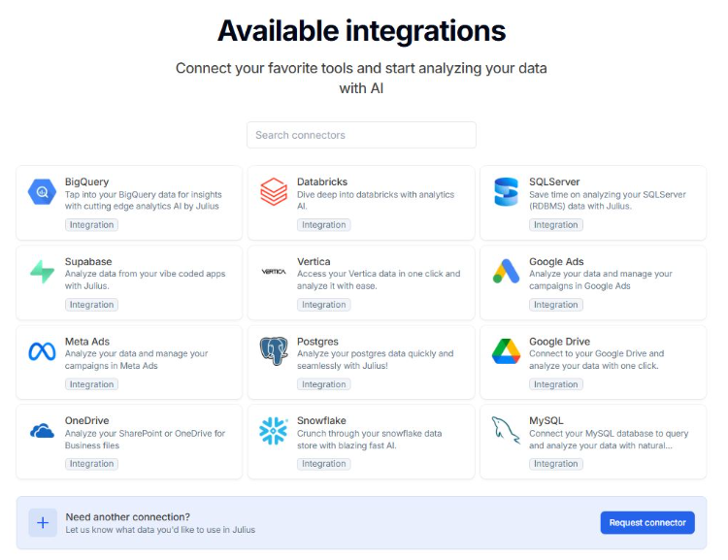This screenshot has height=560, width=728.
Task: Click 'Crunch through your snowflake data' description
Action: pyautogui.click(x=370, y=440)
